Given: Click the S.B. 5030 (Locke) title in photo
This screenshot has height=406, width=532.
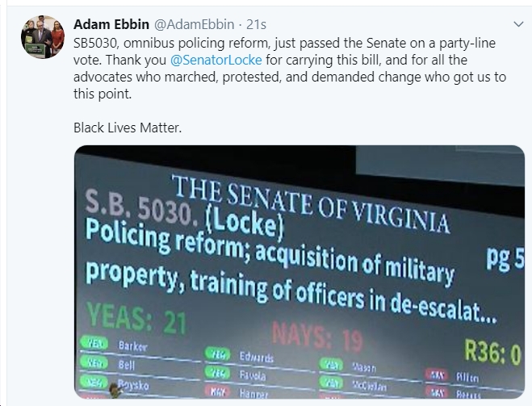Looking at the screenshot, I should tap(183, 215).
